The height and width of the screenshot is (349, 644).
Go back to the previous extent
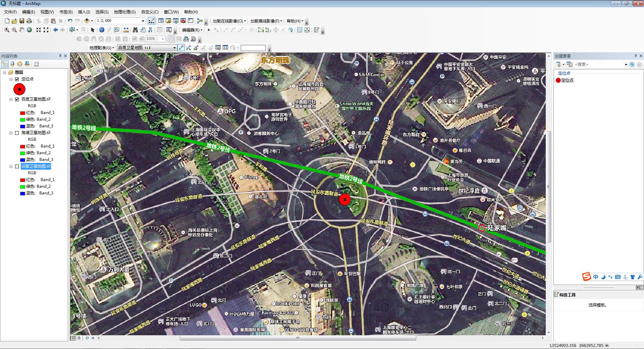click(55, 30)
